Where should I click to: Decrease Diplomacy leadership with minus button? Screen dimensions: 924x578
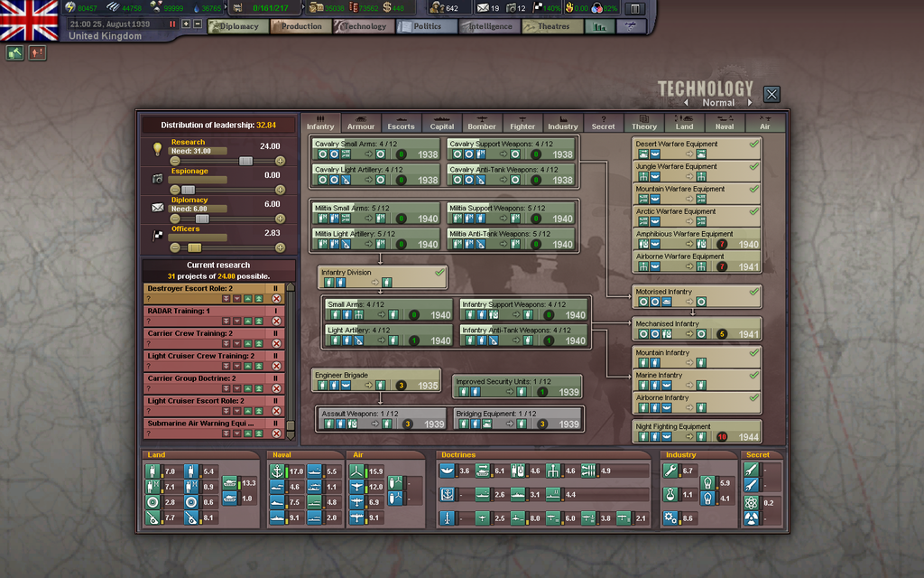[x=174, y=219]
